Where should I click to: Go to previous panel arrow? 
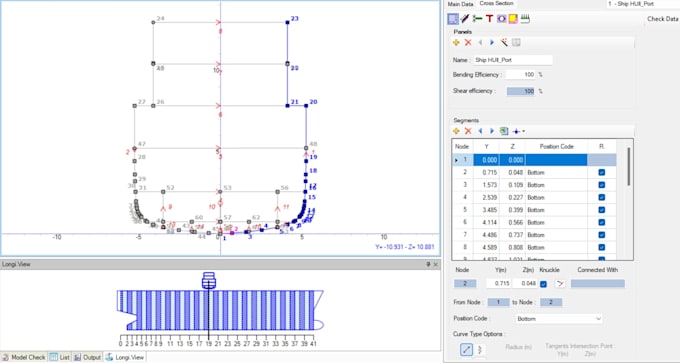coord(480,43)
